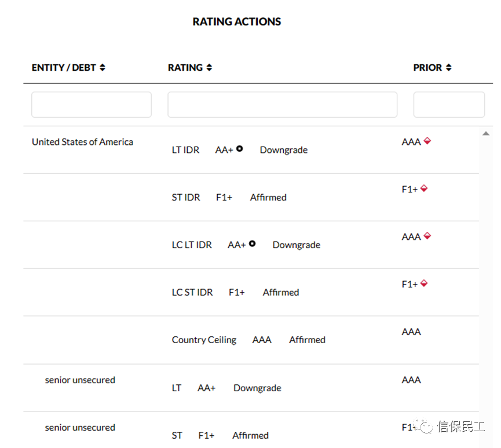Click the red diamond beside prior F1+ in LC ST IDR row
The image size is (501, 448).
coord(424,283)
